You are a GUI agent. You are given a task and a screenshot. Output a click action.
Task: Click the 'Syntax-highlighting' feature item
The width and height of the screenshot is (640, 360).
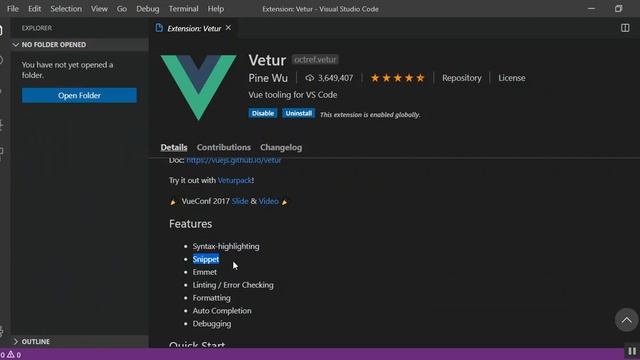tap(226, 246)
